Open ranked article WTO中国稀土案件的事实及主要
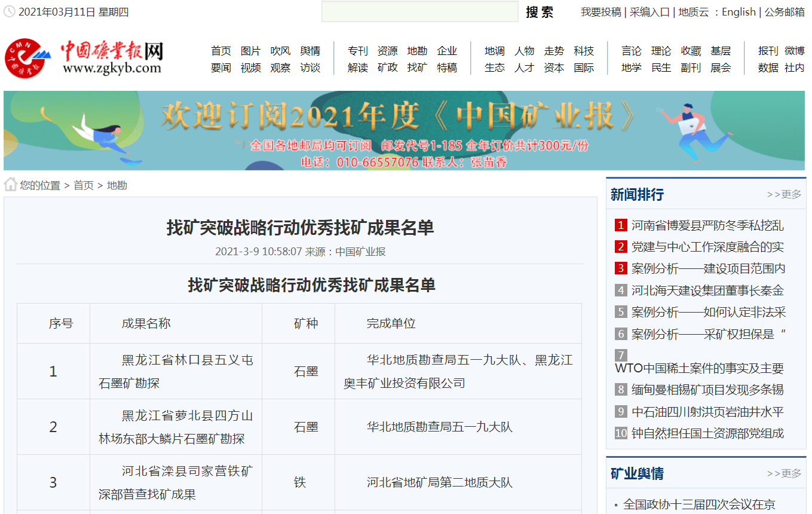 click(699, 368)
